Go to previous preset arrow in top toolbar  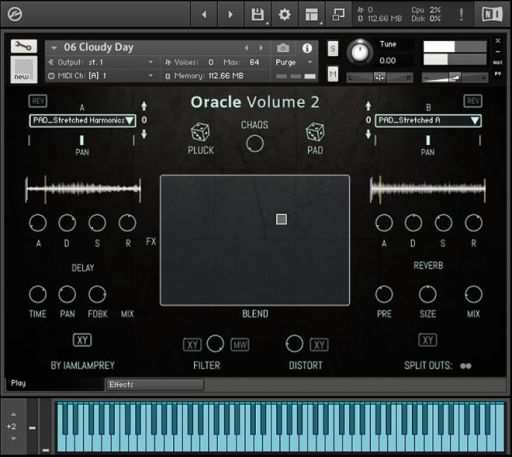coord(204,14)
